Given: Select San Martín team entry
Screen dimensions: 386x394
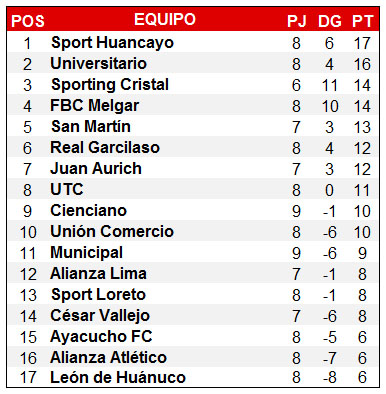Looking at the screenshot, I should 91,126.
